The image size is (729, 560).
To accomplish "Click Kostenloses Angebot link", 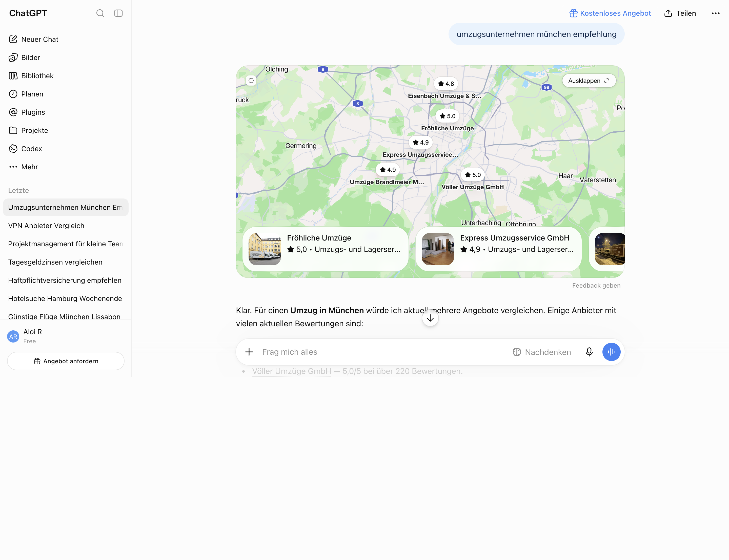I will point(610,13).
